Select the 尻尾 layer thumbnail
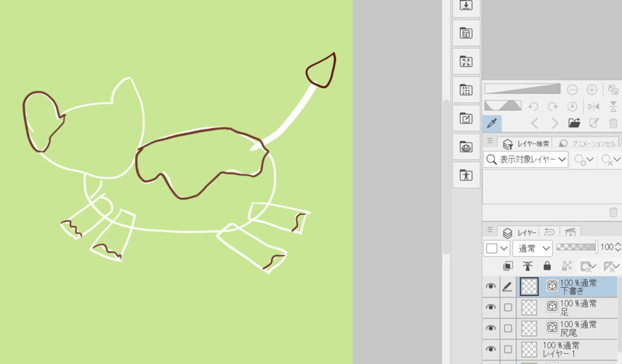This screenshot has width=622, height=364. (529, 328)
